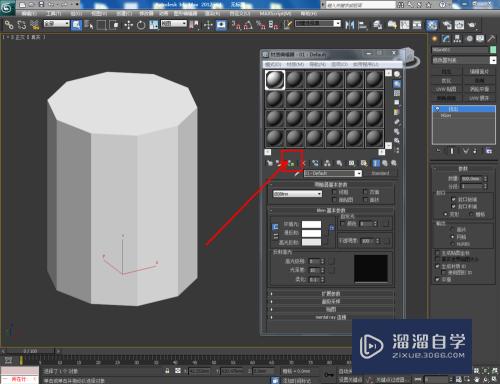Toggle Show Shaded Material in Viewport
500x384 pixels.
pyautogui.click(x=364, y=163)
